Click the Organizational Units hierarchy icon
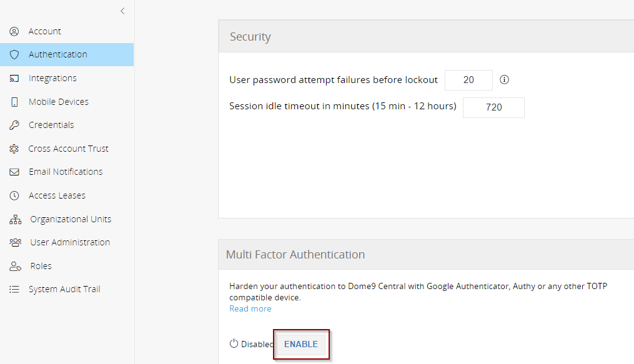 [x=16, y=219]
